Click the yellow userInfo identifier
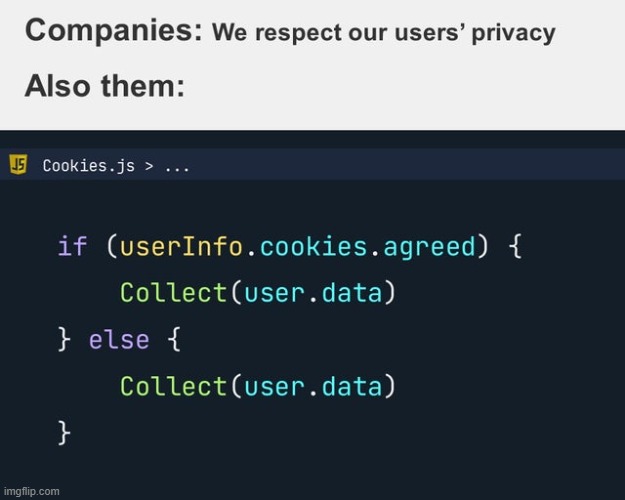This screenshot has height=500, width=625. tap(181, 246)
